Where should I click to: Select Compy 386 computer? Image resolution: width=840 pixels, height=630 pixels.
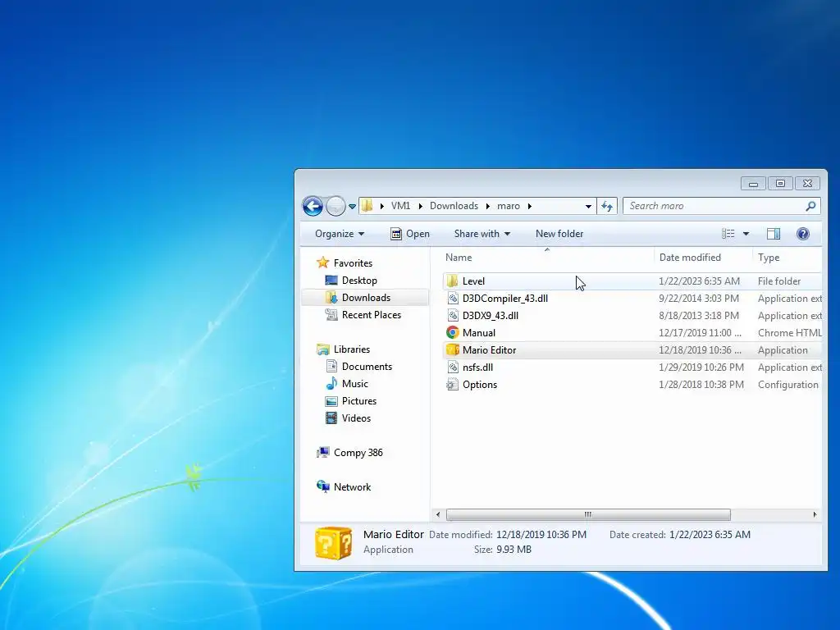tap(358, 453)
